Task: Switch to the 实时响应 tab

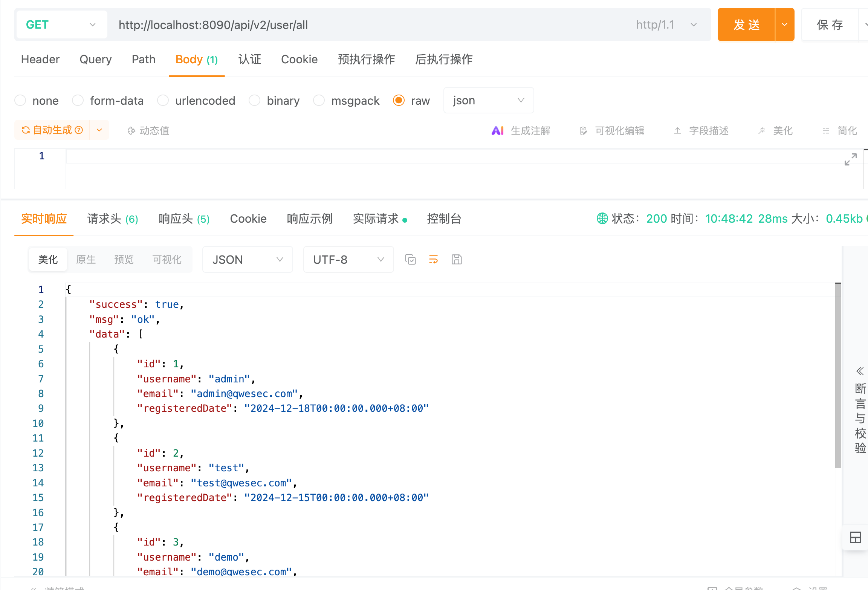Action: (x=44, y=219)
